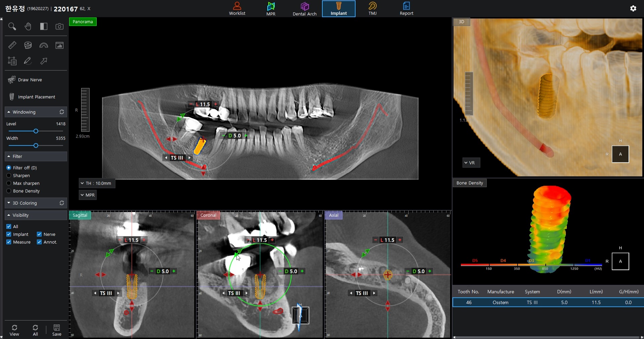Image resolution: width=644 pixels, height=339 pixels.
Task: Select the pencil draw tool
Action: pyautogui.click(x=28, y=61)
